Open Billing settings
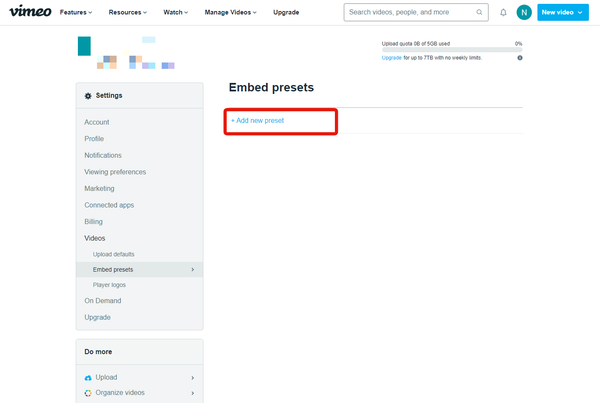This screenshot has height=403, width=600. (x=93, y=222)
